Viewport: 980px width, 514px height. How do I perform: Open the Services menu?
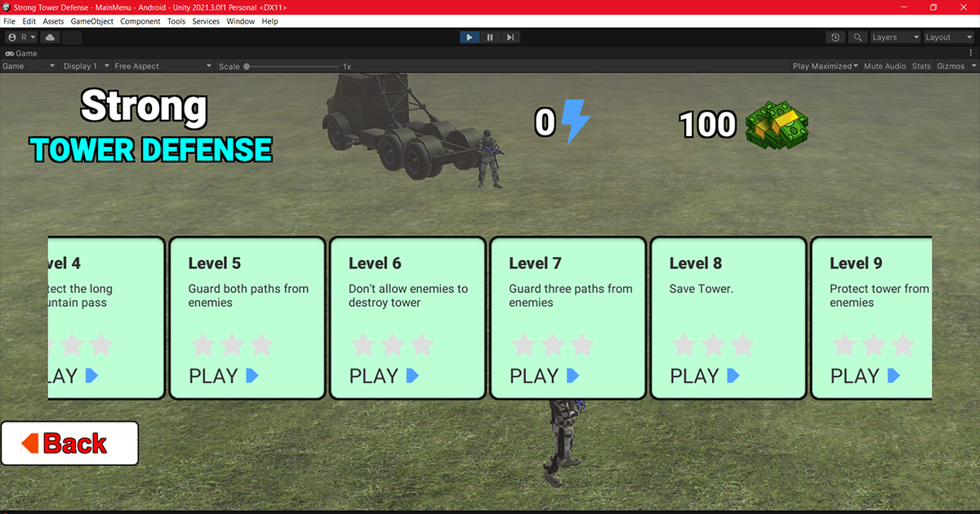[x=206, y=21]
